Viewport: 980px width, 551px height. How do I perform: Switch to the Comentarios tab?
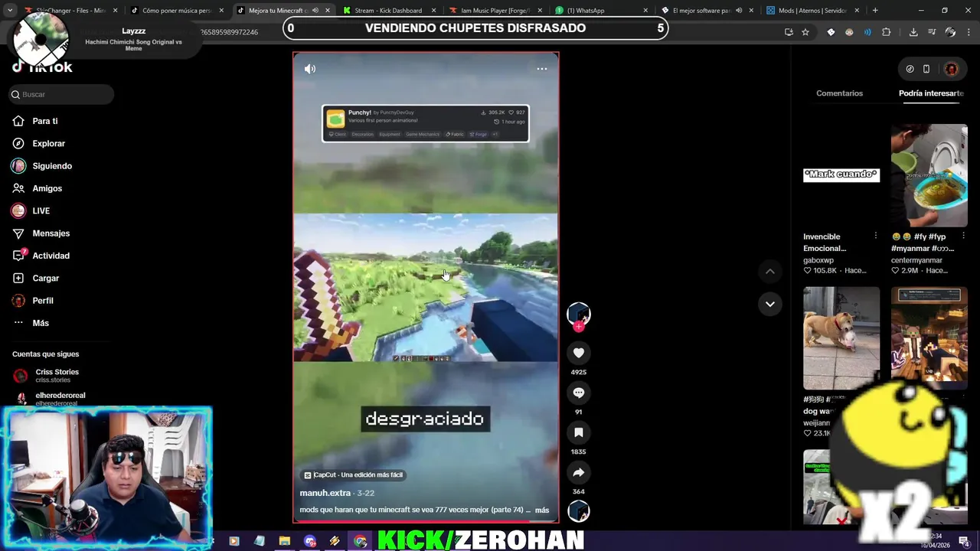click(839, 93)
